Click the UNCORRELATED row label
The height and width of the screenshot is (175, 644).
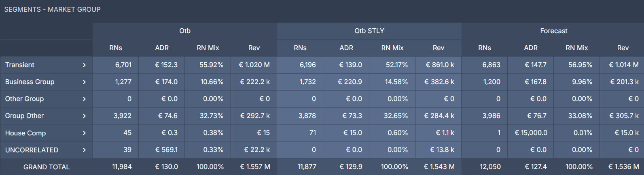(32, 150)
